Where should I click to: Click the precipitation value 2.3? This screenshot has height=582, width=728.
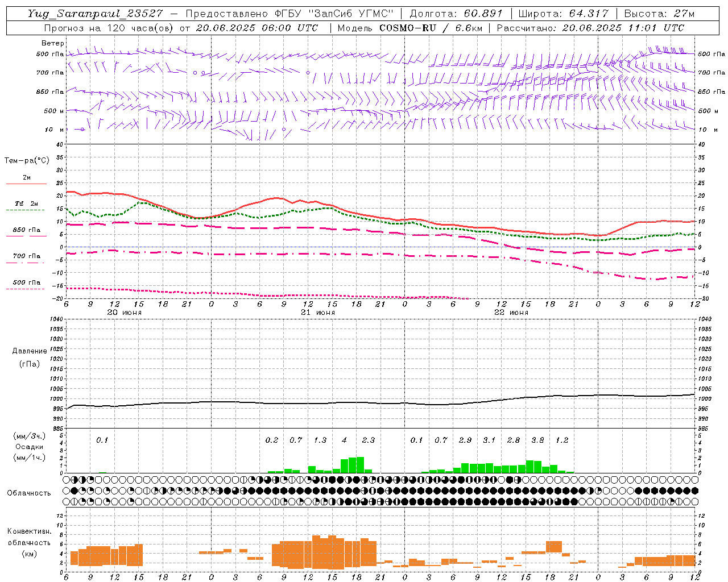point(369,440)
